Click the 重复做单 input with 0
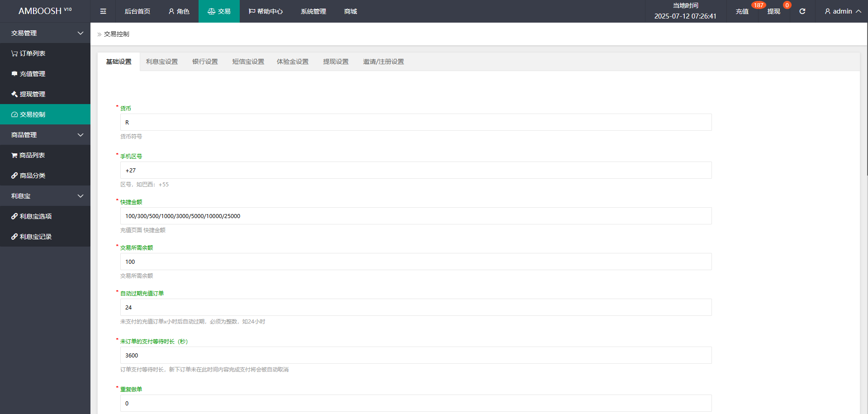868x414 pixels. coord(416,403)
